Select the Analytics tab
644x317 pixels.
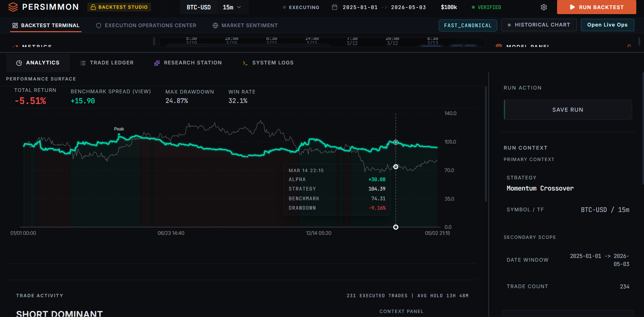tap(38, 63)
